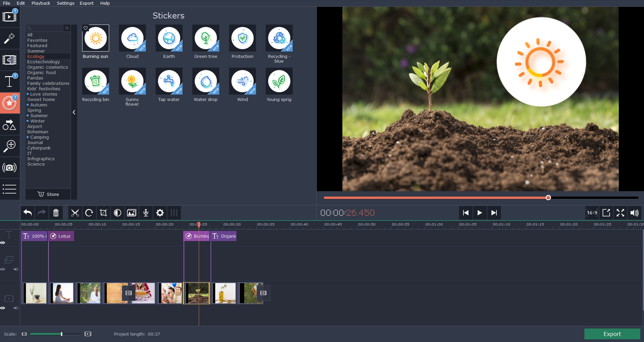The width and height of the screenshot is (644, 342).
Task: Split the clip using the scissors icon
Action: (x=75, y=213)
